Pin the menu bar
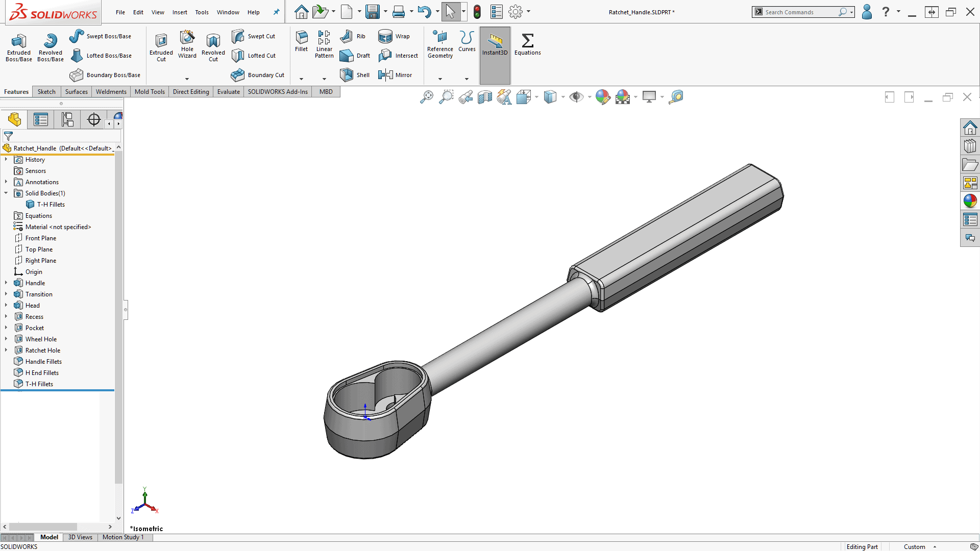 [x=276, y=12]
